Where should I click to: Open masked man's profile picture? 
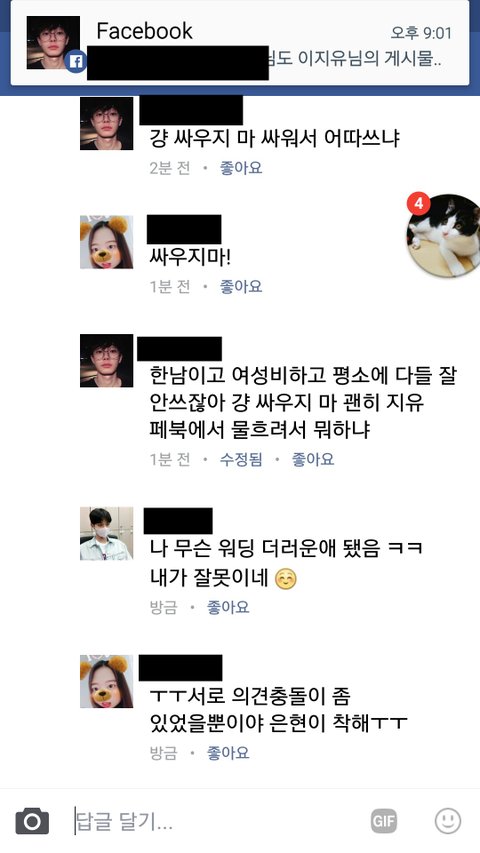(x=107, y=534)
